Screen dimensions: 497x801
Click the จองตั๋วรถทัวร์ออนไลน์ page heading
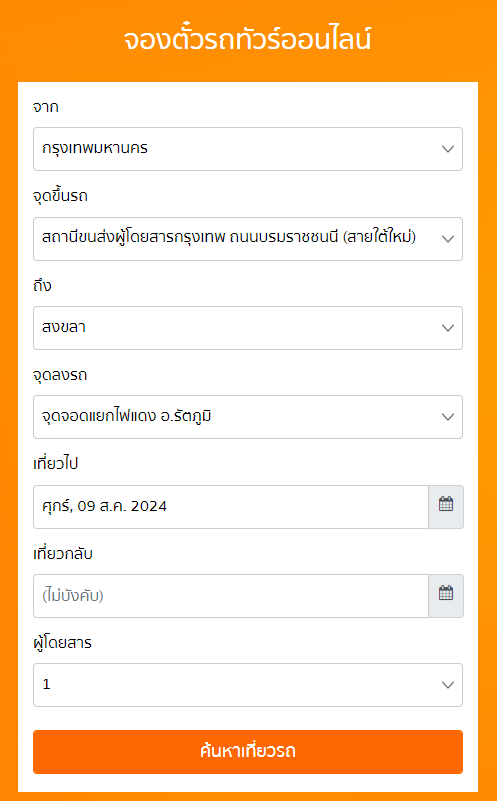[x=248, y=40]
